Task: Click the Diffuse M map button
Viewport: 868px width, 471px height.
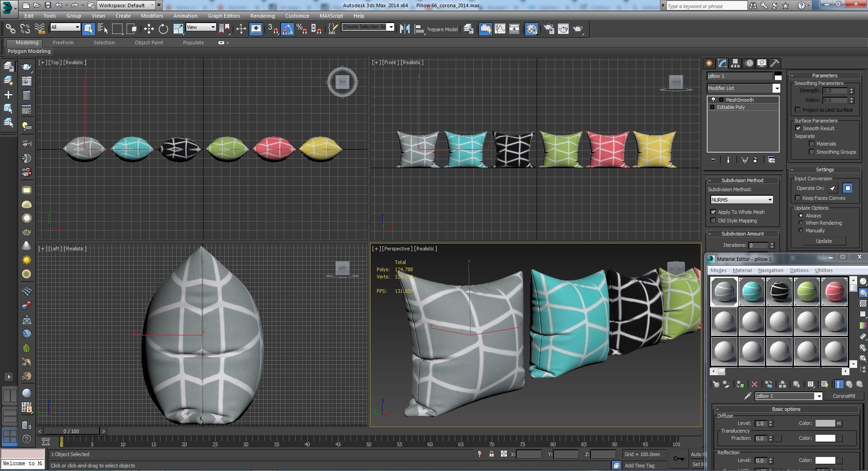Action: click(839, 424)
